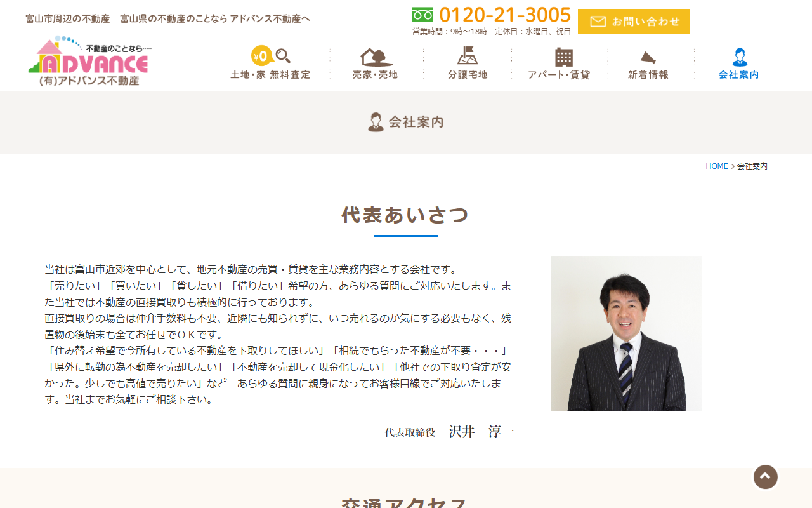Click the blue person icon above 会社案内
This screenshot has height=508, width=812.
click(740, 57)
